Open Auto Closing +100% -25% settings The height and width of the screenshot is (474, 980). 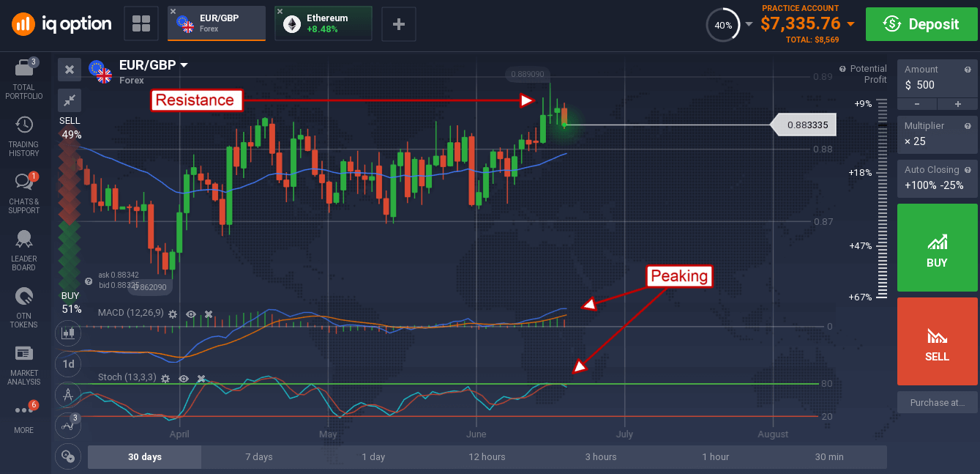tap(938, 177)
